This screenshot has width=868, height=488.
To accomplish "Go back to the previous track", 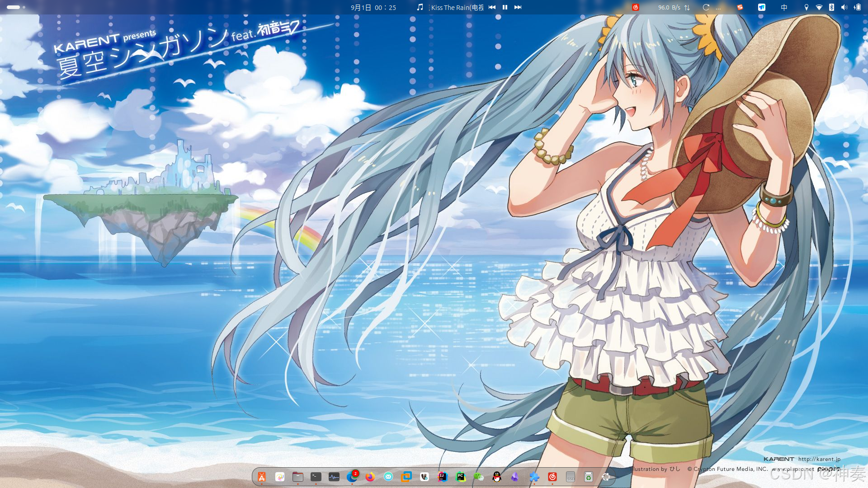I will pos(492,7).
